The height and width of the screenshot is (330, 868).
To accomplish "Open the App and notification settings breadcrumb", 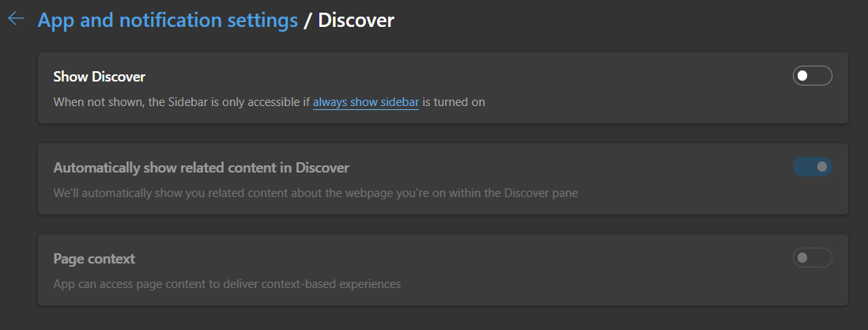I will pos(168,21).
